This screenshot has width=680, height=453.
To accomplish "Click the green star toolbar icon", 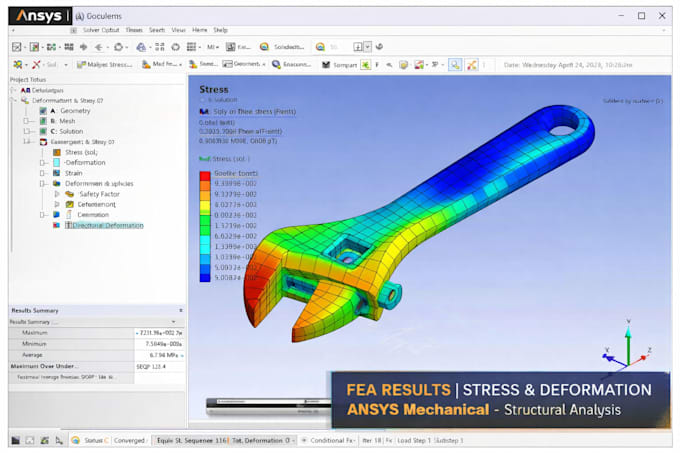I will pyautogui.click(x=366, y=65).
